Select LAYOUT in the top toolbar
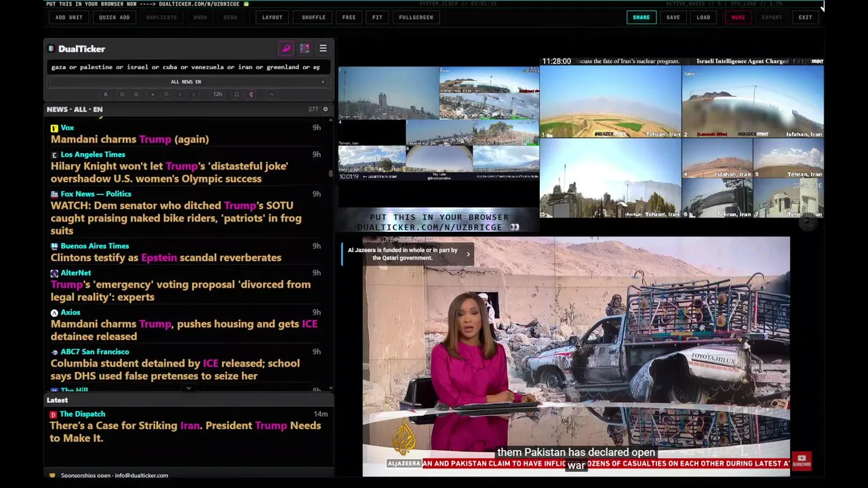This screenshot has width=868, height=488. pos(272,18)
